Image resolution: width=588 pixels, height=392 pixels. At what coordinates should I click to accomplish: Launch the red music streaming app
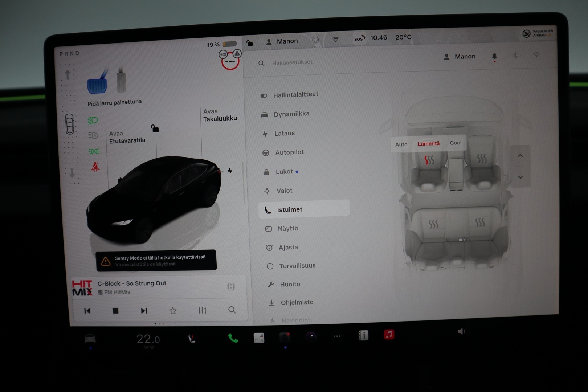388,335
